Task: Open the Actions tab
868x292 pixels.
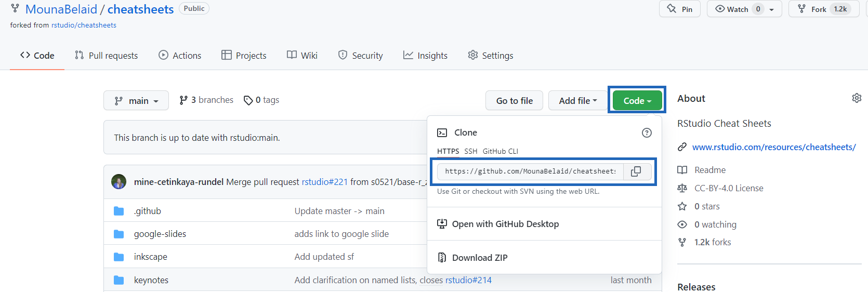Action: tap(180, 56)
